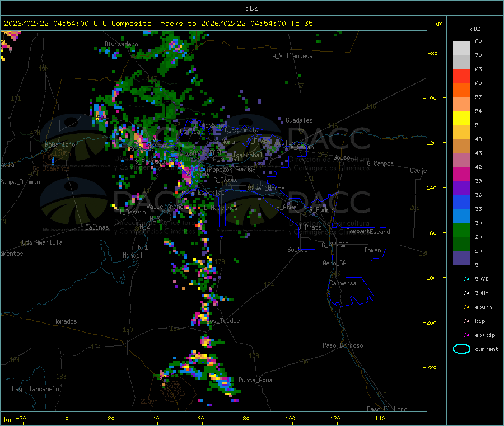
Task: Select the 80 dBZ light gray swatch
Action: 461,48
